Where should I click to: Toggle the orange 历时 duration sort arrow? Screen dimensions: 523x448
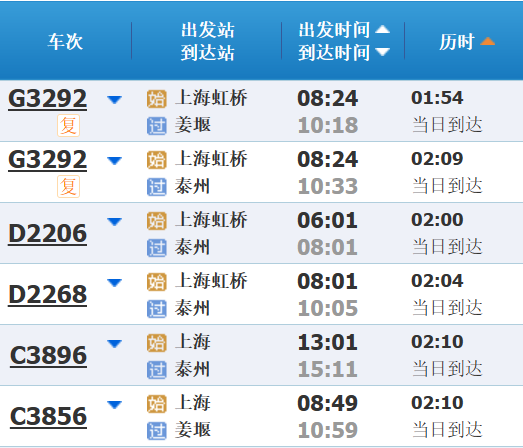(x=487, y=41)
